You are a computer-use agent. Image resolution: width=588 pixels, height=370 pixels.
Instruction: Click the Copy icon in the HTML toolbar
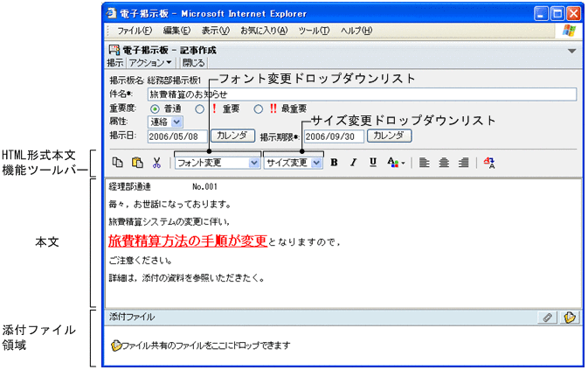(x=118, y=163)
